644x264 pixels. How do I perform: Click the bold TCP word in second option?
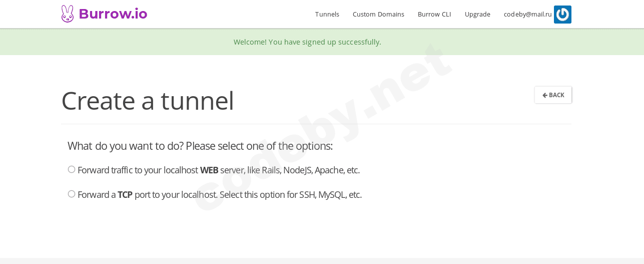pos(125,195)
